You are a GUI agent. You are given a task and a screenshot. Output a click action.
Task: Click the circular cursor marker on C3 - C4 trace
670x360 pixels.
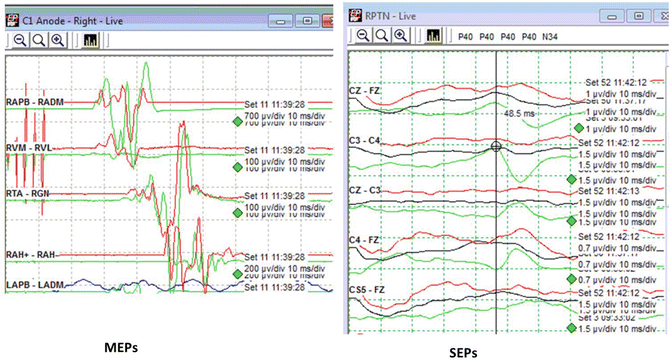pyautogui.click(x=496, y=147)
